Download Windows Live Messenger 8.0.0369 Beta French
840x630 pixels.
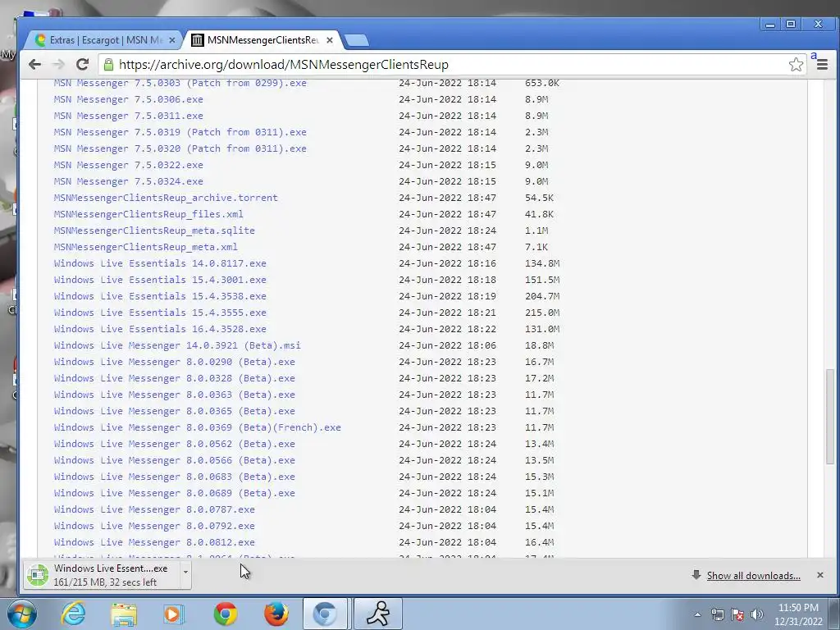click(x=198, y=427)
